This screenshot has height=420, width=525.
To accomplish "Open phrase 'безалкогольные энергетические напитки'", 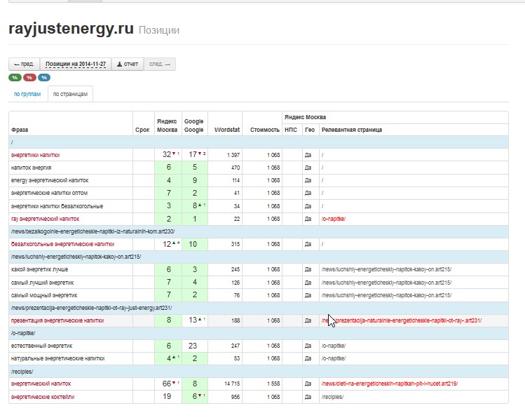I will 62,244.
